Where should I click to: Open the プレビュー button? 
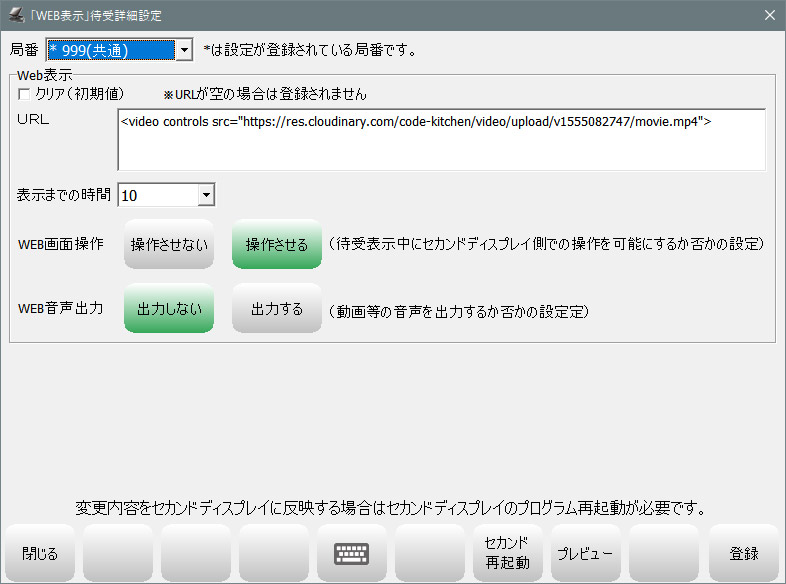click(x=585, y=553)
